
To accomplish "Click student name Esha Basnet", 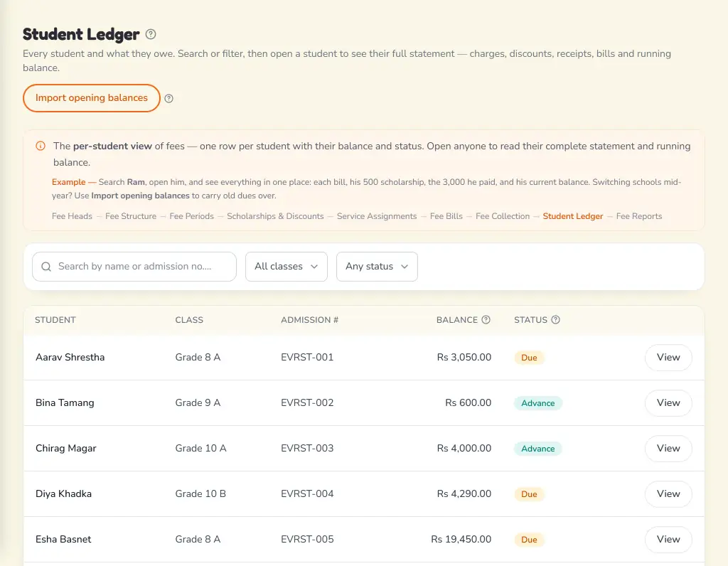I will (x=63, y=539).
